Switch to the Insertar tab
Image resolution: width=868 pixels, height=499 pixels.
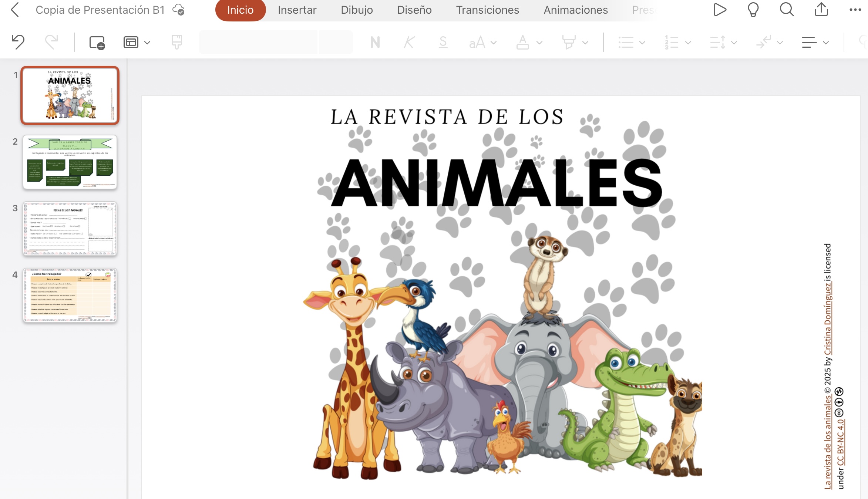tap(297, 10)
